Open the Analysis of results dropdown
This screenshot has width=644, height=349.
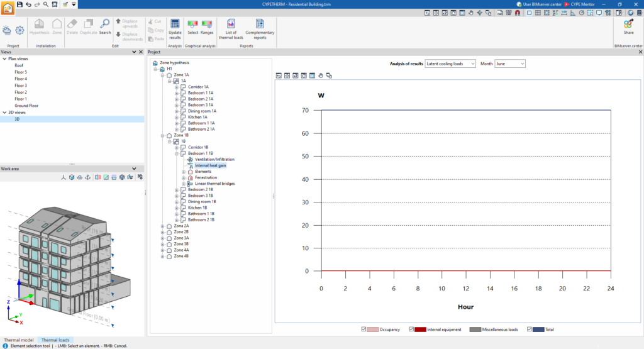click(450, 64)
